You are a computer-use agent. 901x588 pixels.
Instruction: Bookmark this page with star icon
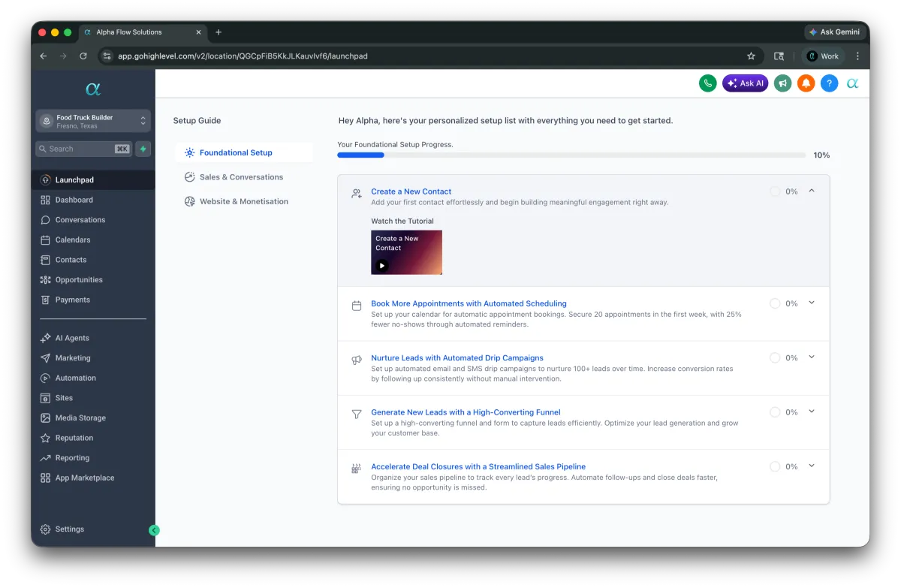[751, 56]
